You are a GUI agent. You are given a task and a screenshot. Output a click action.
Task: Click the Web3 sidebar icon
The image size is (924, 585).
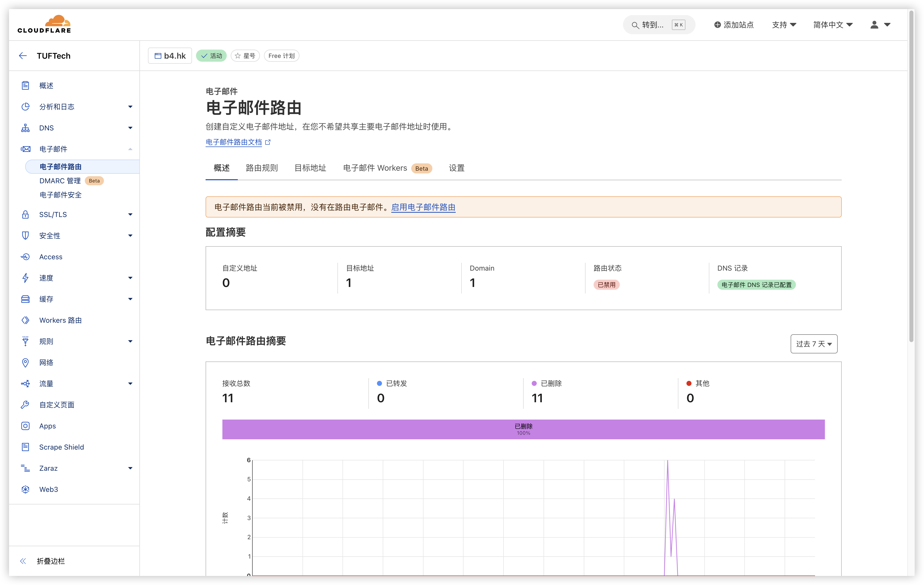click(25, 489)
